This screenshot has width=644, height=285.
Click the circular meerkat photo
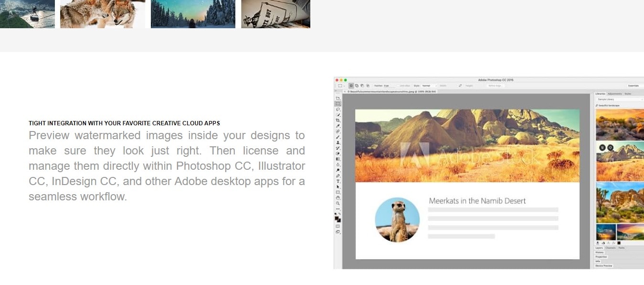coord(397,219)
